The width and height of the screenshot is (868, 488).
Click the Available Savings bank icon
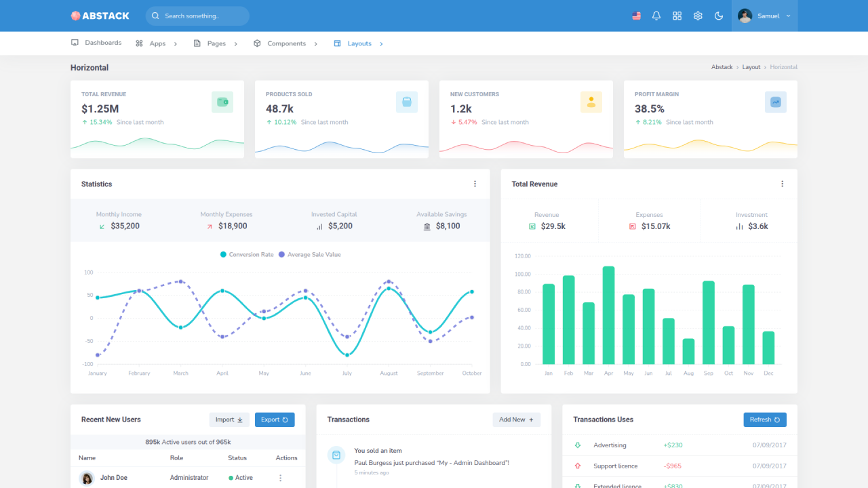427,226
